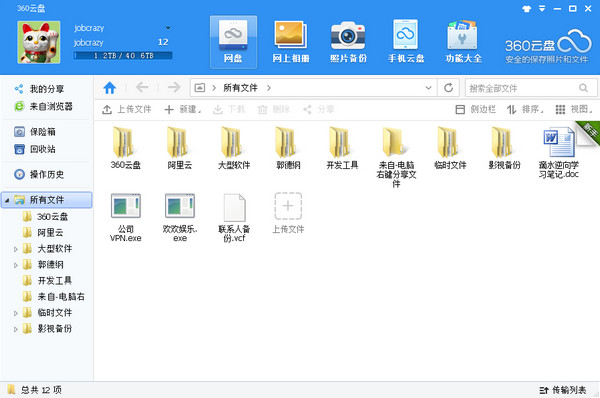
Task: Open the 照片备份 camera tab
Action: point(348,42)
